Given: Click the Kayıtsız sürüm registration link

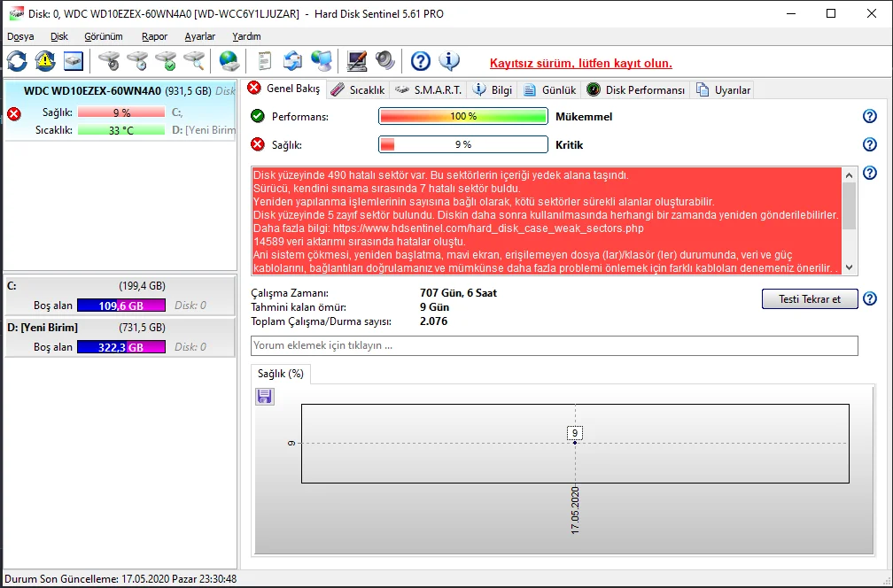Looking at the screenshot, I should (581, 63).
